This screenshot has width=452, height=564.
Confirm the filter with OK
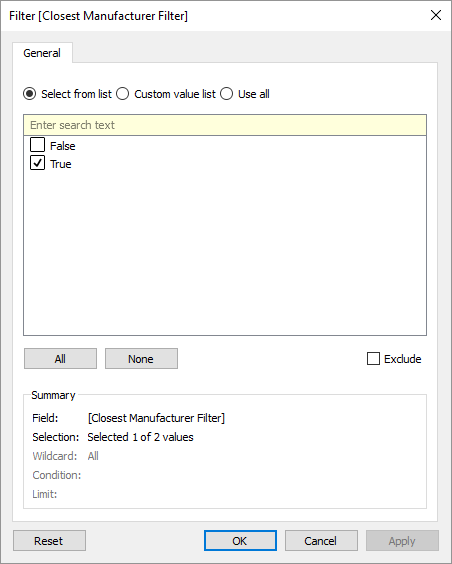coord(240,541)
